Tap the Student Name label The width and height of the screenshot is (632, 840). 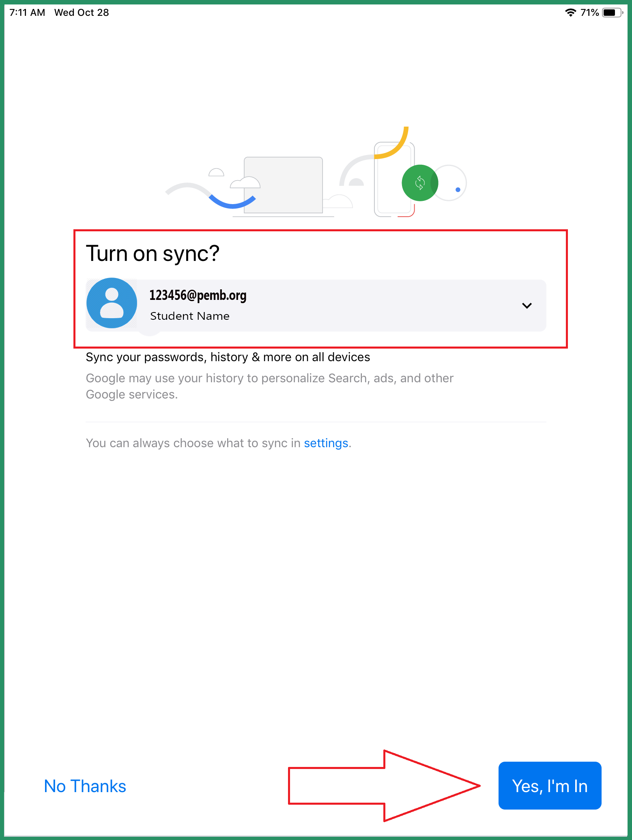[x=190, y=316]
